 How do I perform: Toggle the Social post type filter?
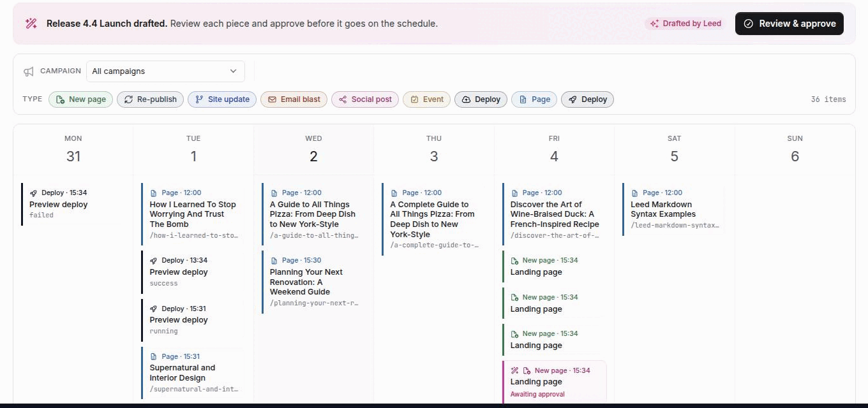(x=365, y=99)
